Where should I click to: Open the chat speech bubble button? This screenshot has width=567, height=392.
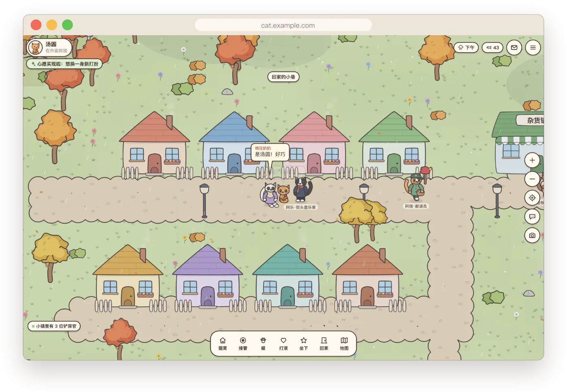(532, 216)
